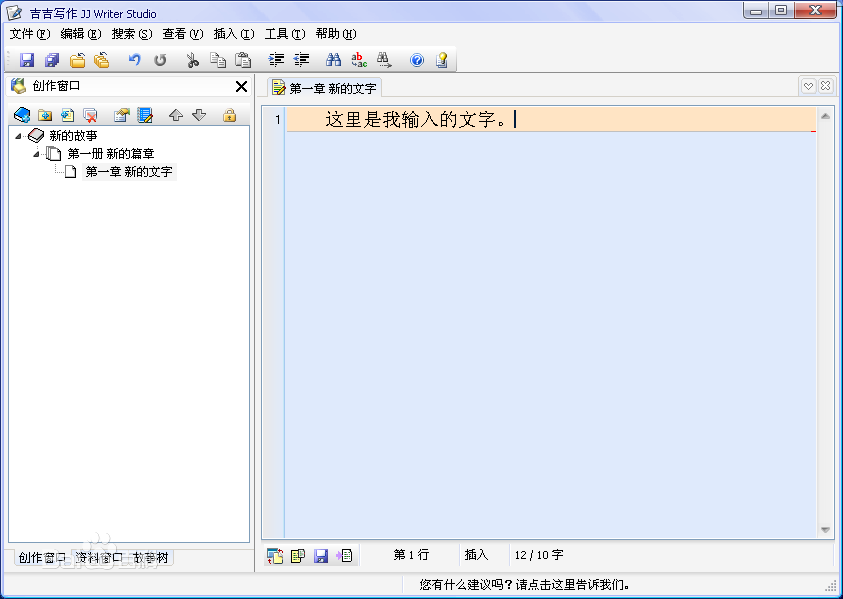Viewport: 843px width, 599px height.
Task: Click the notebook edit icon in tree toolbar
Action: tap(145, 115)
